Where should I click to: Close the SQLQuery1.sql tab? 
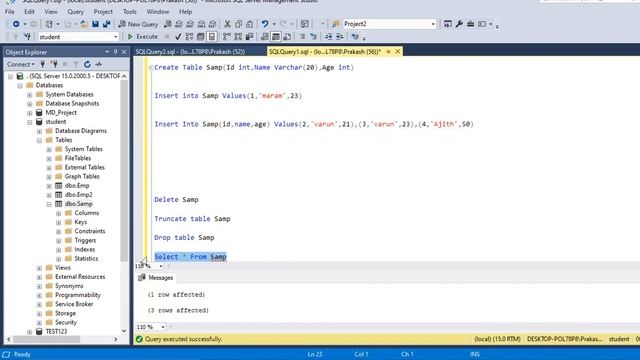(x=398, y=51)
